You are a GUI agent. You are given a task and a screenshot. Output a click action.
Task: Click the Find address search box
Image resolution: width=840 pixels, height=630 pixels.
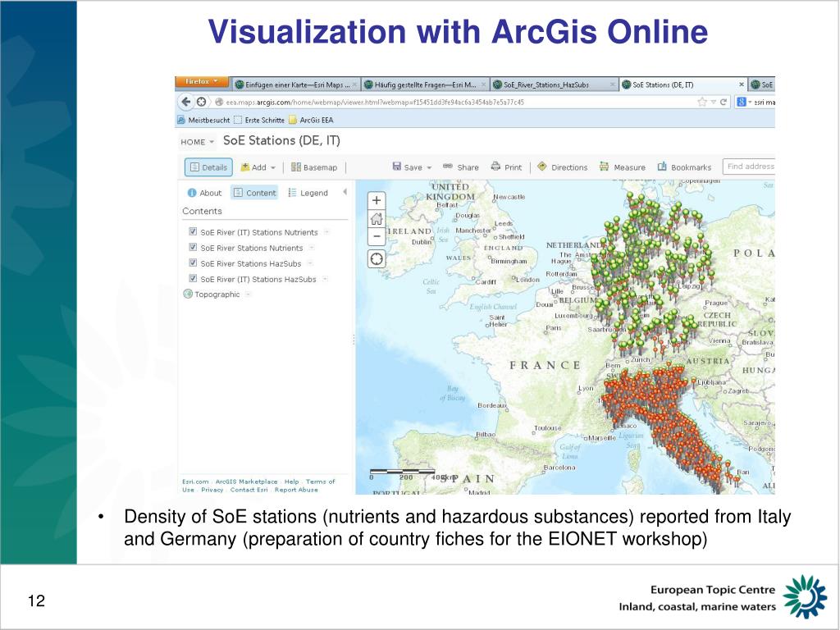pyautogui.click(x=749, y=167)
